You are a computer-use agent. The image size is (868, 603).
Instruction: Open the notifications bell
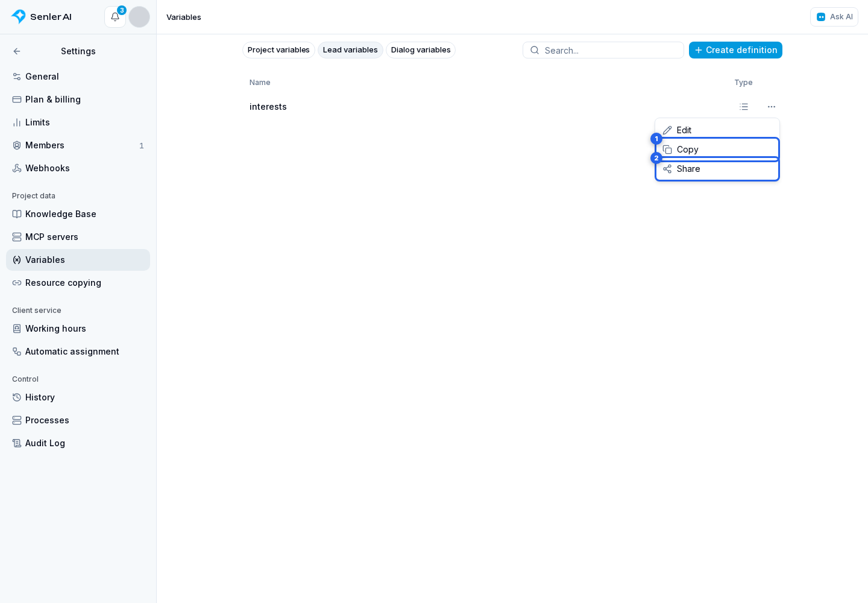pyautogui.click(x=115, y=17)
